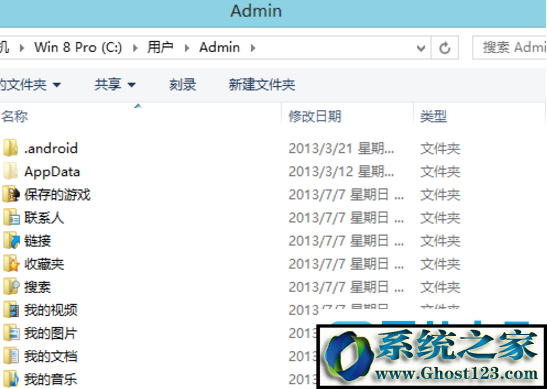This screenshot has width=547, height=389.
Task: Select the 搜索 folder name in list
Action: tap(37, 287)
